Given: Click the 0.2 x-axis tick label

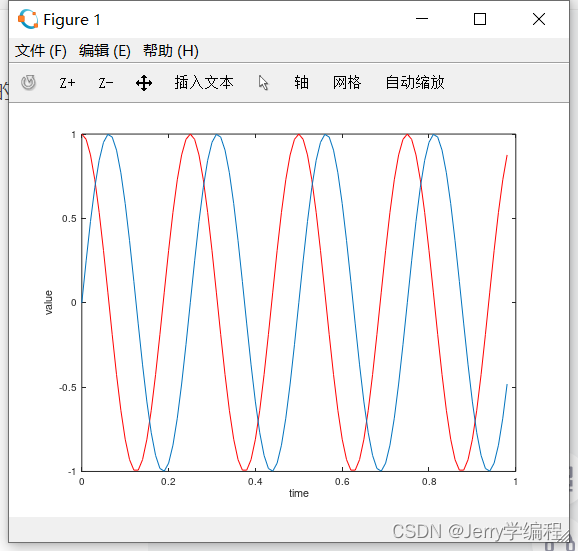Looking at the screenshot, I should click(168, 482).
